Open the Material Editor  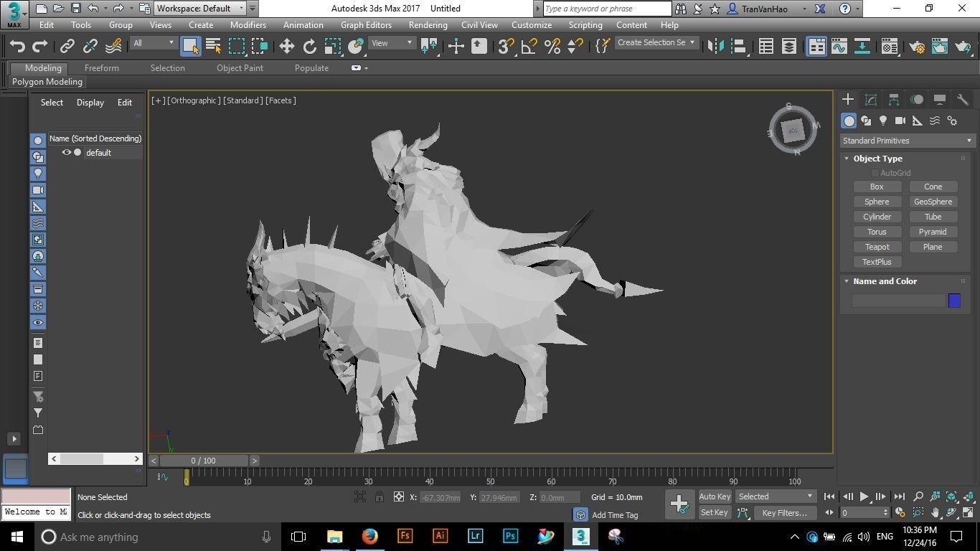[889, 46]
